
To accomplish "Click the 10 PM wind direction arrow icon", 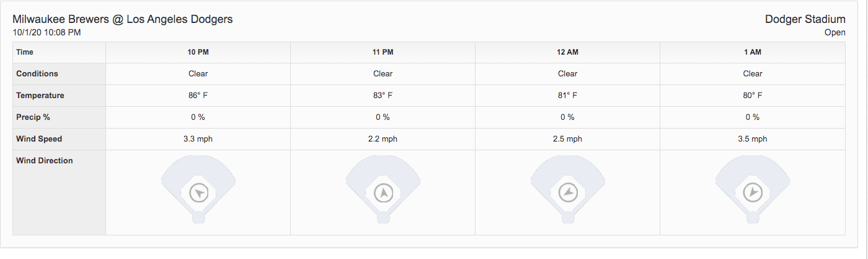I will tap(198, 193).
